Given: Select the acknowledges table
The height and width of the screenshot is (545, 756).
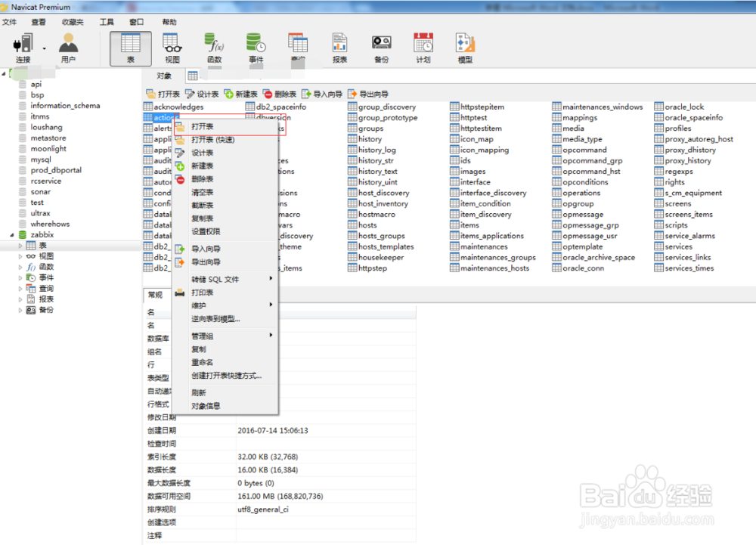Looking at the screenshot, I should pos(174,107).
